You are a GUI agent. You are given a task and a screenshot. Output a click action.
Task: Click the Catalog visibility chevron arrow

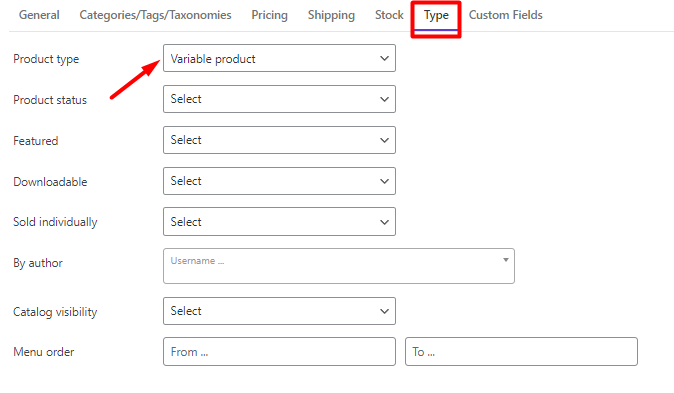tap(385, 311)
